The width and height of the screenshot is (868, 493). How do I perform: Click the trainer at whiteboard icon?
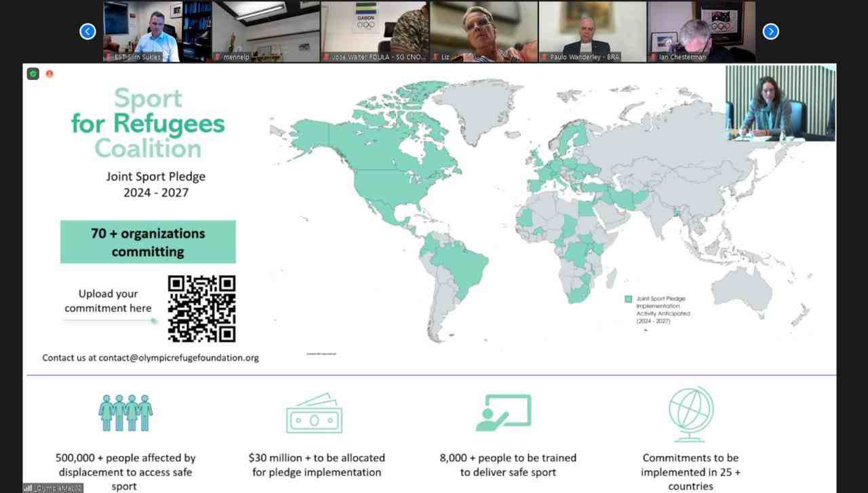click(503, 413)
